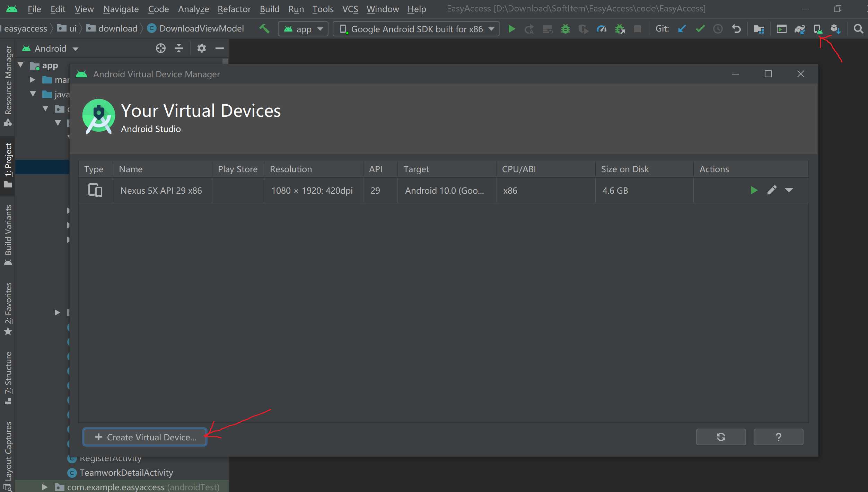The height and width of the screenshot is (492, 868).
Task: Click Create Virtual Device button
Action: (x=146, y=437)
